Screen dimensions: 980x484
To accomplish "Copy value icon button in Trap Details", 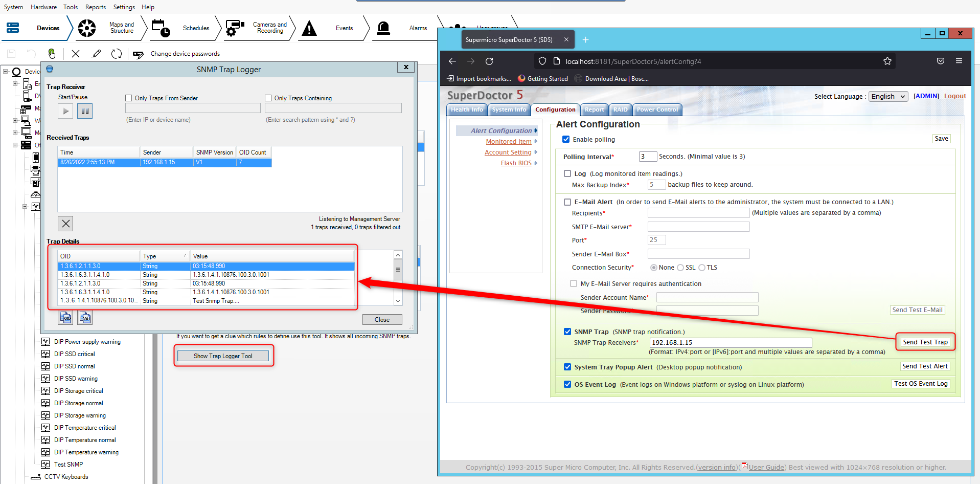I will click(85, 318).
